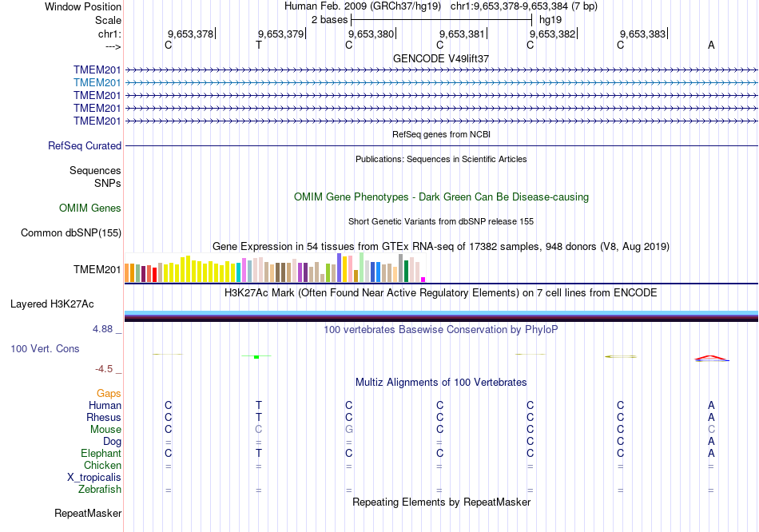Click the RefSeq Curated intron line
The height and width of the screenshot is (532, 759).
[x=441, y=145]
